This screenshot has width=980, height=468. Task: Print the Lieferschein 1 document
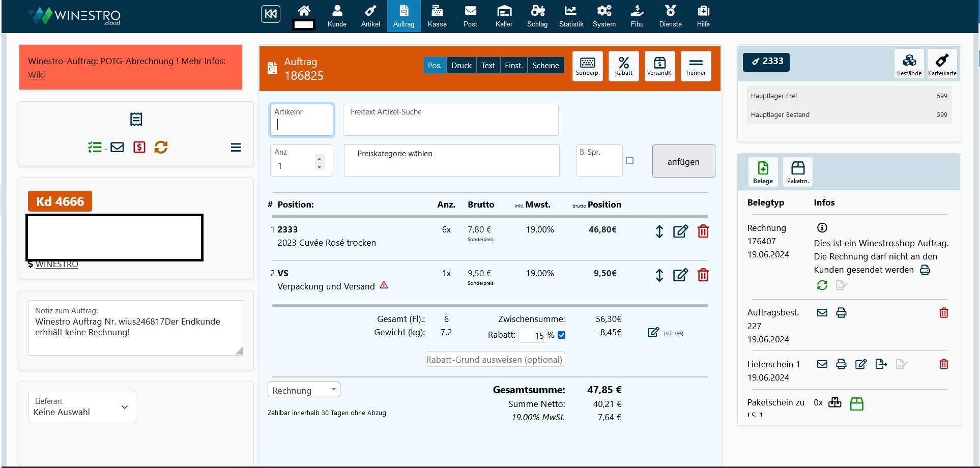[x=841, y=364]
